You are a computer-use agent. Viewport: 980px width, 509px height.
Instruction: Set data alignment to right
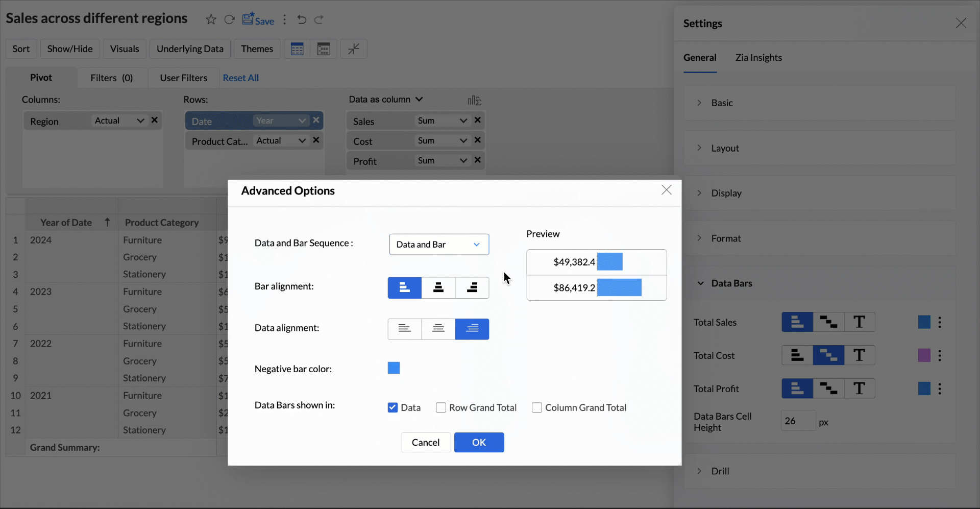click(472, 329)
